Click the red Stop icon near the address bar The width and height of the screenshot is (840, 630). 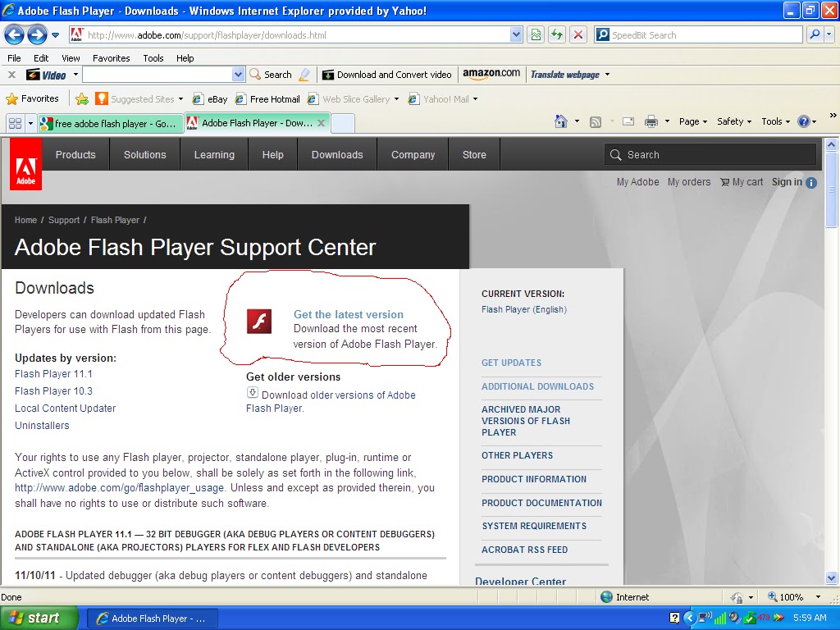tap(576, 34)
